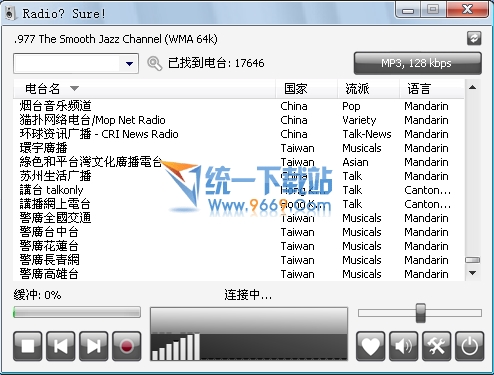Click the buffering progress bar
This screenshot has height=375, width=494.
[77, 312]
